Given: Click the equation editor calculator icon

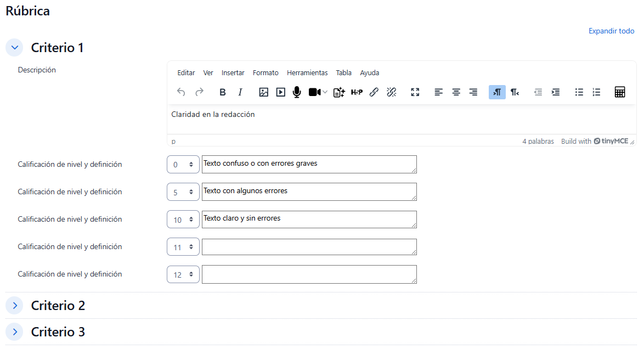Looking at the screenshot, I should coord(620,92).
